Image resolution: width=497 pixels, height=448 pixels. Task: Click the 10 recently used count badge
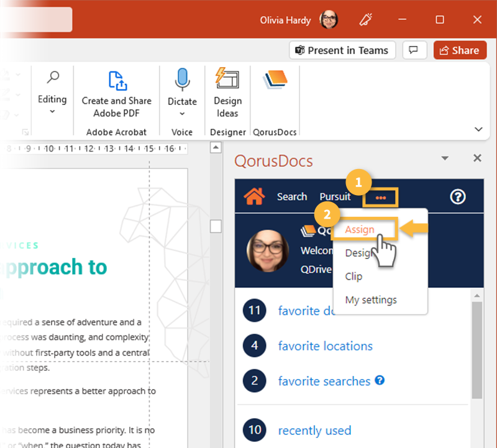(x=255, y=430)
